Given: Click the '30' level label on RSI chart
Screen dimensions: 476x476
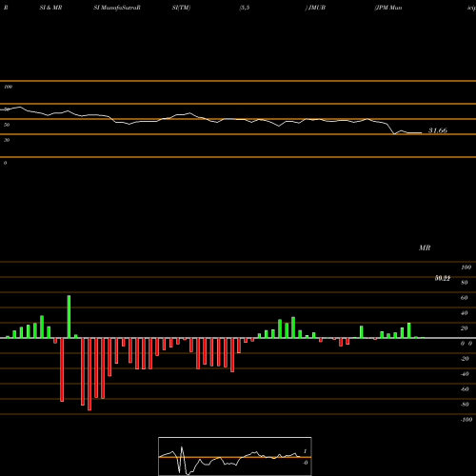Looking at the screenshot, I should point(7,140).
